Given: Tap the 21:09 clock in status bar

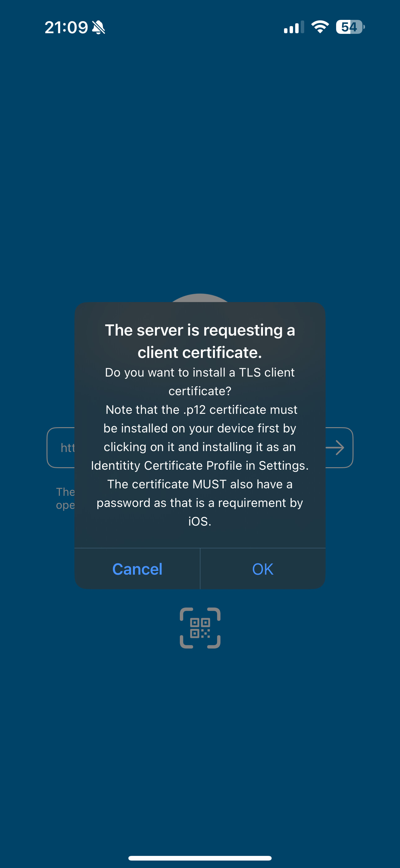Looking at the screenshot, I should 66,27.
